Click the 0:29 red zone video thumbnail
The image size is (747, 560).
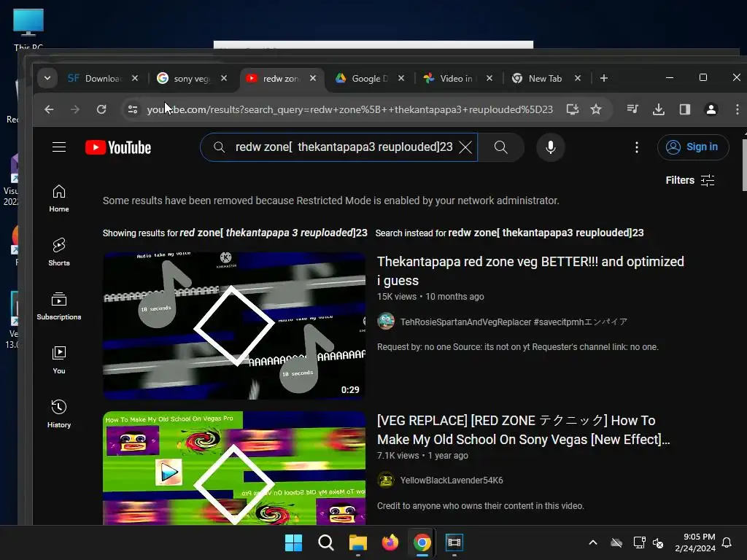[x=234, y=326]
